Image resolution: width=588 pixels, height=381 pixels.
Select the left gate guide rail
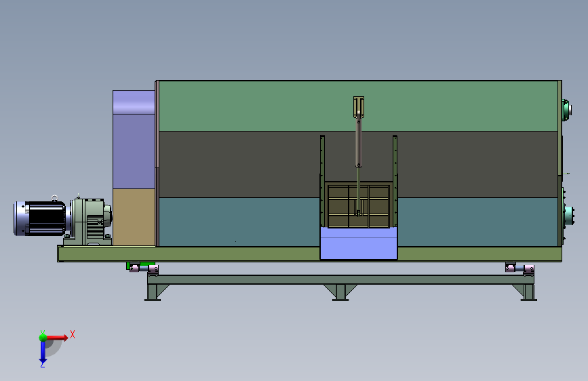(x=322, y=181)
